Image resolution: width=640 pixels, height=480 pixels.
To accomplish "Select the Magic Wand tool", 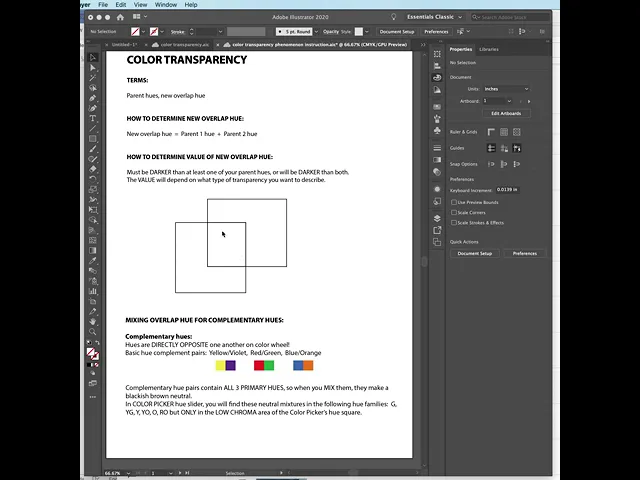I will [x=93, y=78].
